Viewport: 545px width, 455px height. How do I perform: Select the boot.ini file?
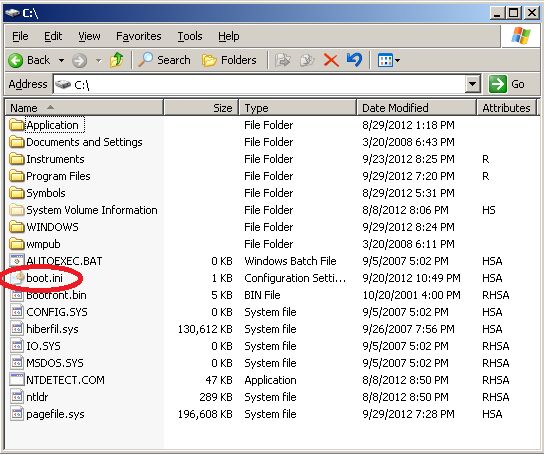click(44, 278)
